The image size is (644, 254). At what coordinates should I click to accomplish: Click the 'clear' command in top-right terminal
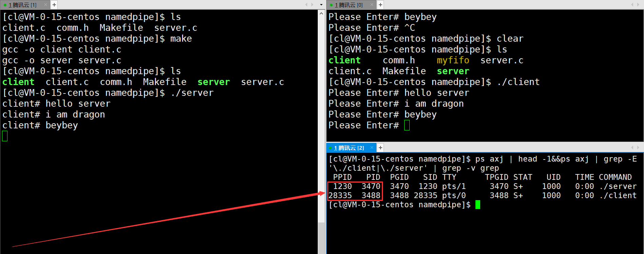tap(510, 39)
